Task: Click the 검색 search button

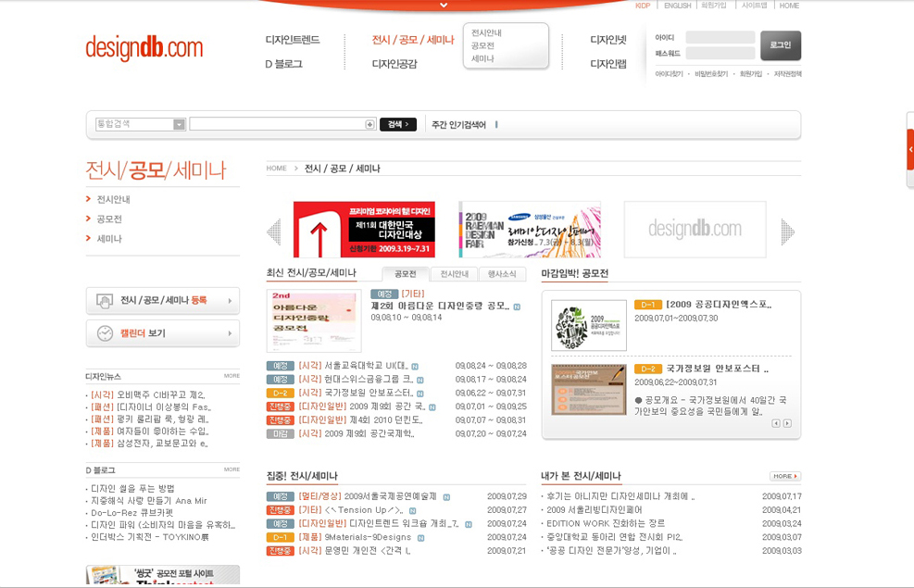Action: (397, 124)
